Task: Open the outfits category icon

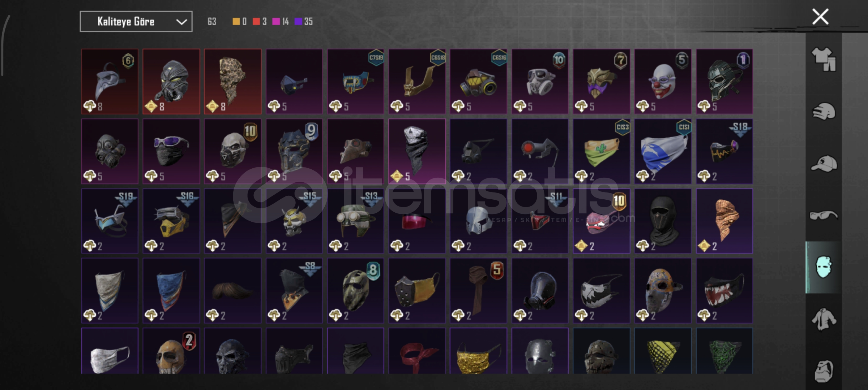Action: (x=824, y=59)
